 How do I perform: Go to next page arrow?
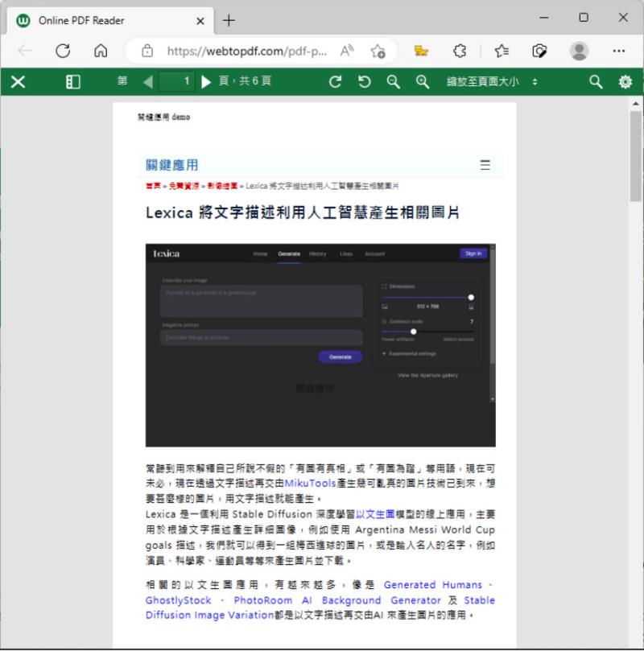[205, 81]
